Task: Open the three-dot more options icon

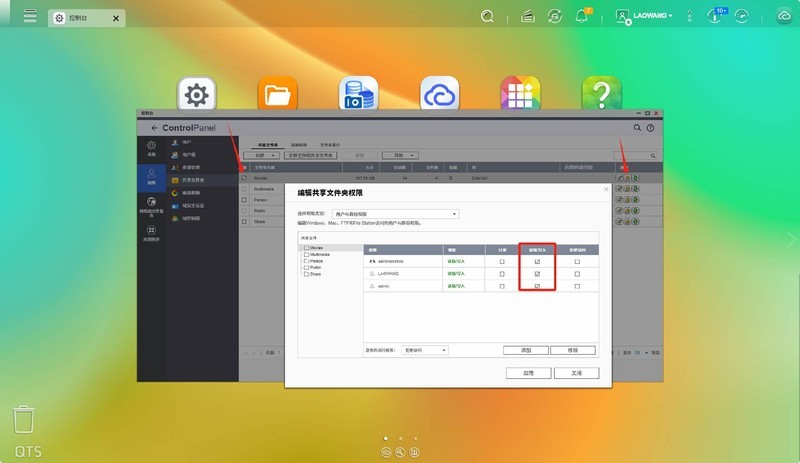Action: 689,16
